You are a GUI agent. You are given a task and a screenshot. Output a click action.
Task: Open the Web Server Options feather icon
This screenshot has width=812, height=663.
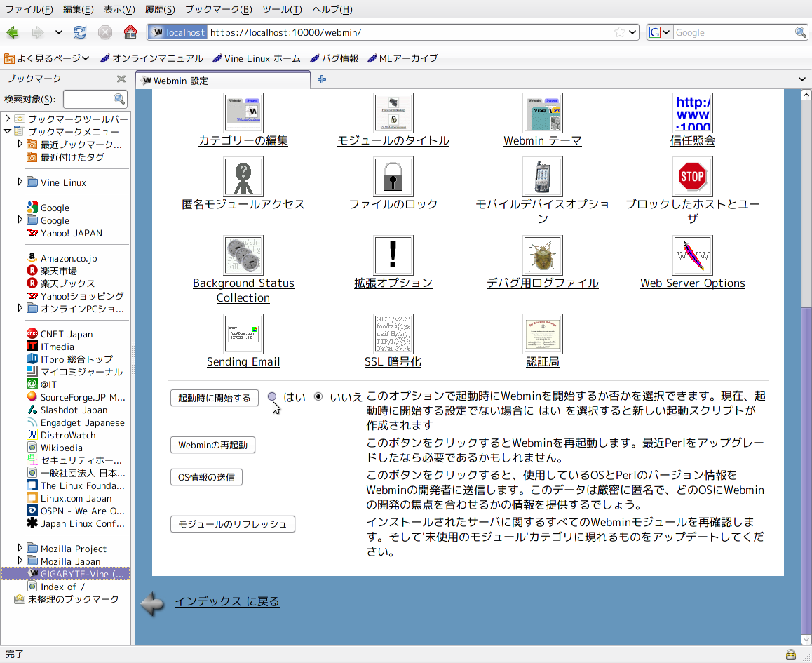tap(692, 255)
